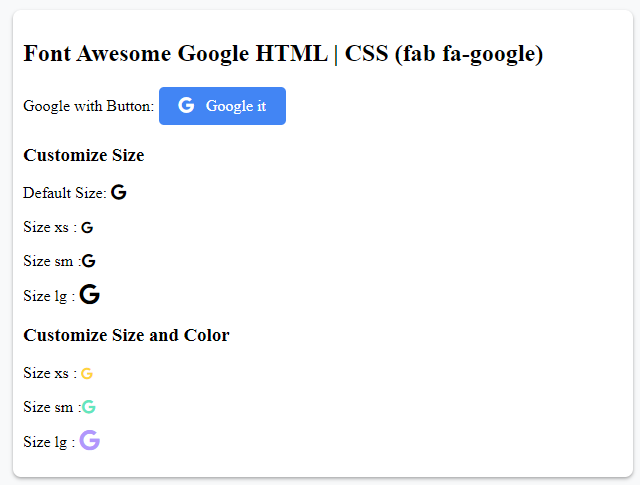
Task: Click the "Customize Size" heading
Action: click(83, 155)
